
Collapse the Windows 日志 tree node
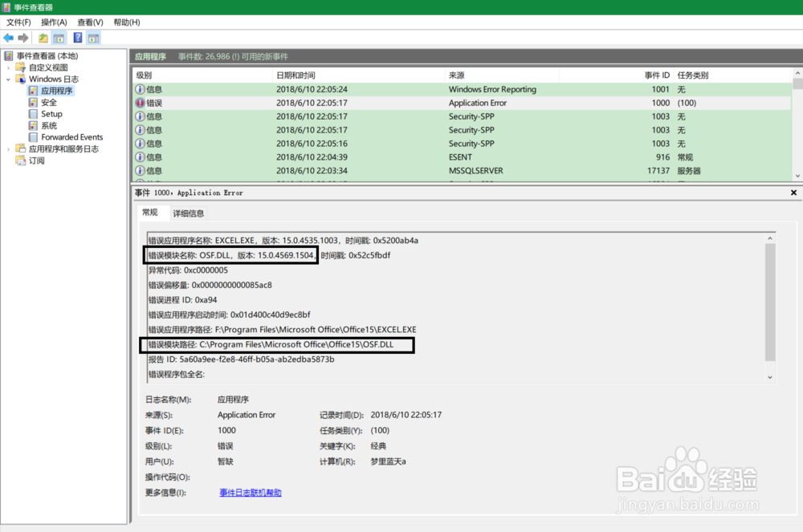click(8, 79)
